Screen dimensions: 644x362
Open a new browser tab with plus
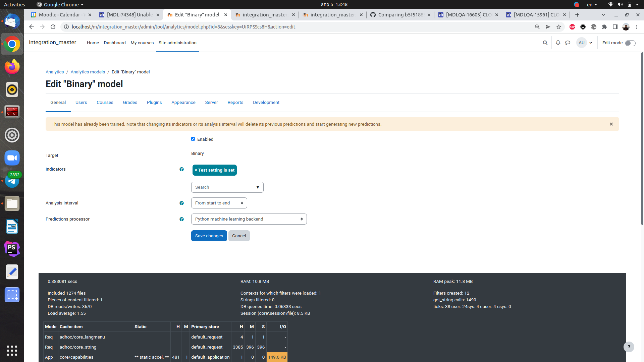click(x=577, y=15)
